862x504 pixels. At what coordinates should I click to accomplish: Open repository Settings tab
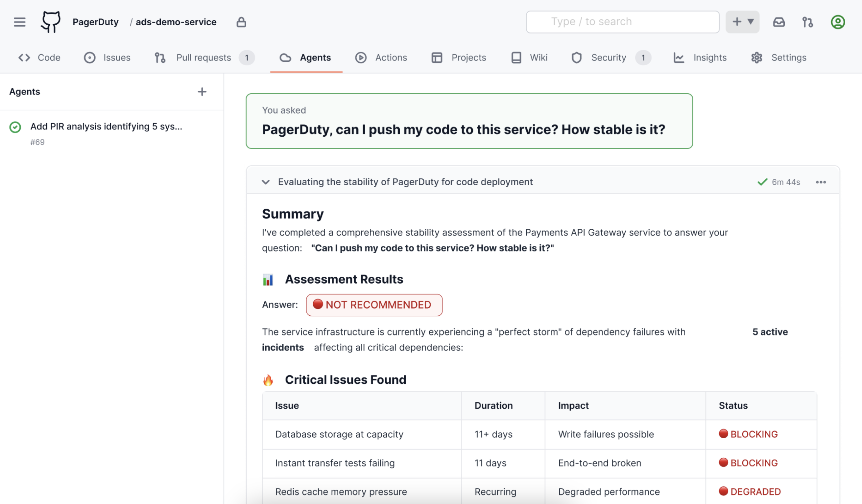(x=778, y=57)
